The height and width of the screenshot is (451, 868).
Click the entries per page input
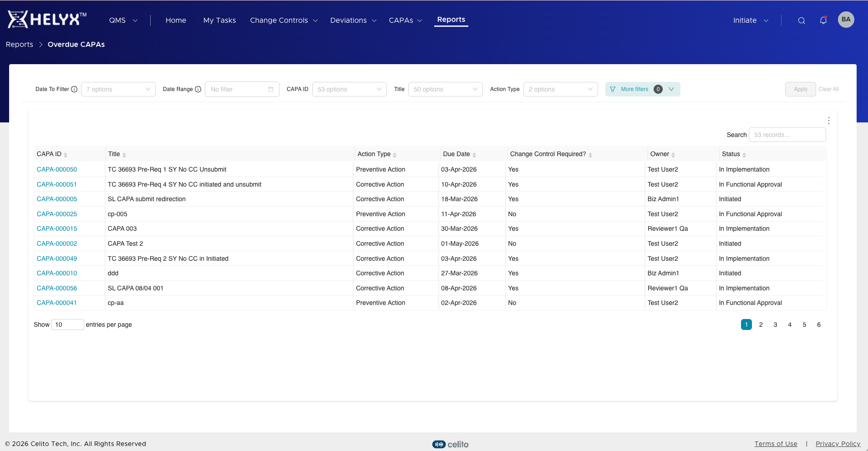coord(68,324)
